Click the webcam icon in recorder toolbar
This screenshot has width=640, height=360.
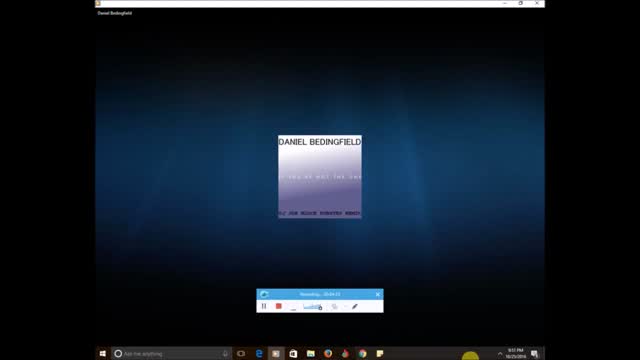tap(335, 307)
